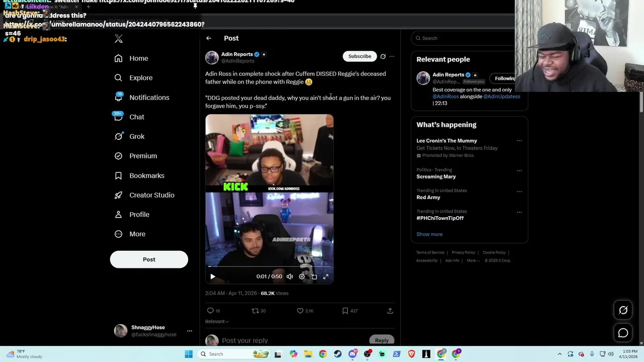Open Creator Studio in the sidebar
This screenshot has height=362, width=644.
click(x=144, y=195)
